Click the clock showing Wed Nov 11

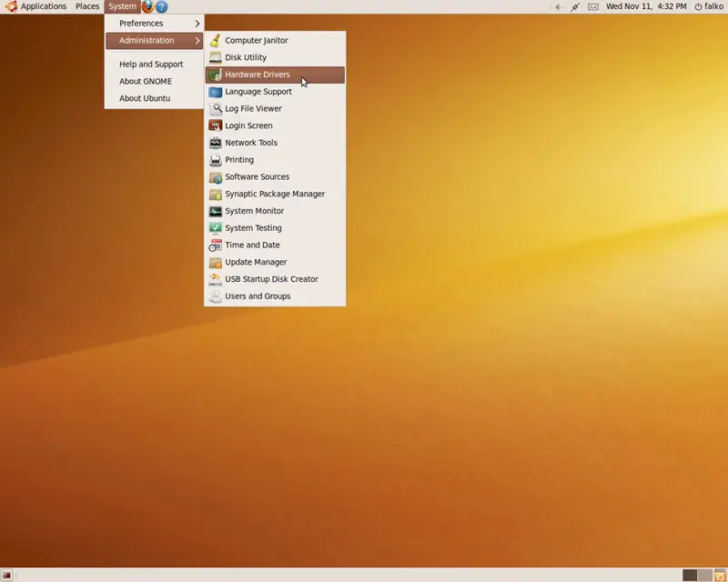tap(646, 6)
